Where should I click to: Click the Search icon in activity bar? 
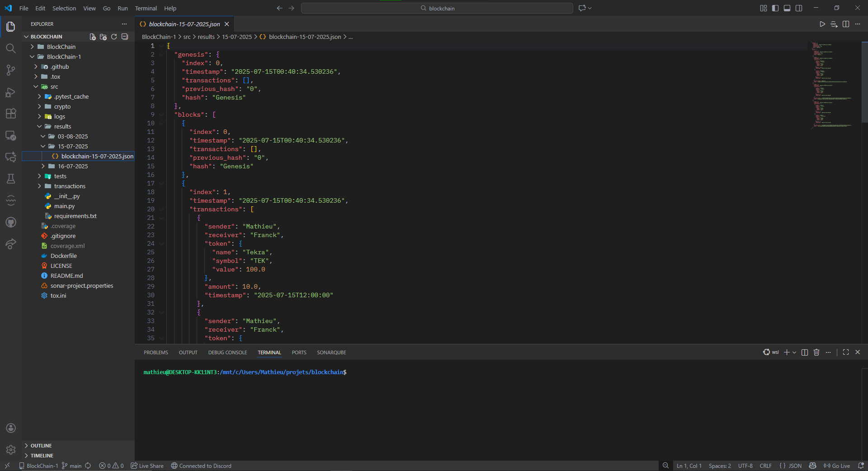tap(11, 48)
